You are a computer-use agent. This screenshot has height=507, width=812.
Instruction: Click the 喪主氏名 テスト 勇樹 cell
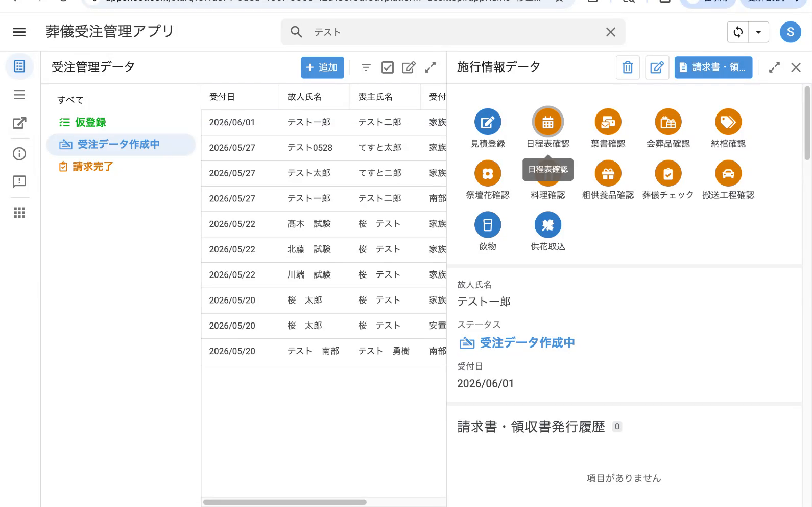(384, 351)
